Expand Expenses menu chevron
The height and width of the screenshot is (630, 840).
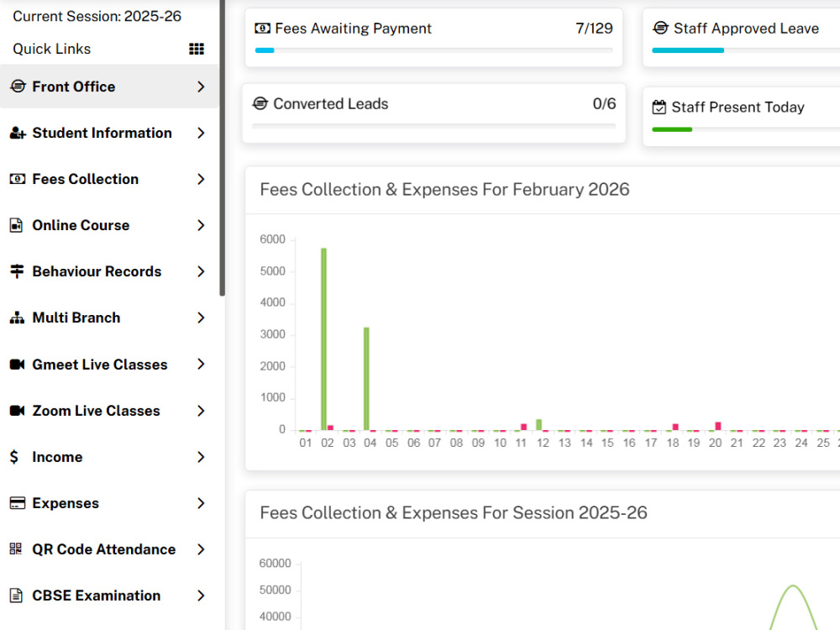[201, 503]
